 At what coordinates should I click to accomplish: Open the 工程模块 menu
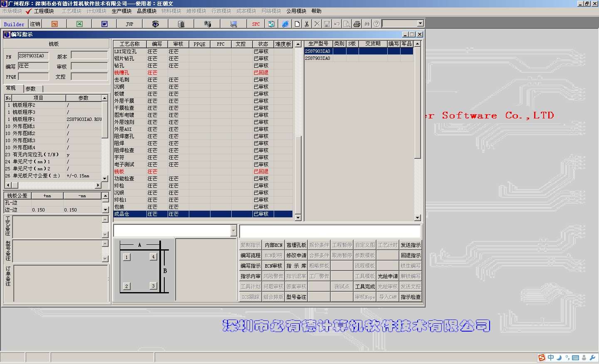(44, 11)
